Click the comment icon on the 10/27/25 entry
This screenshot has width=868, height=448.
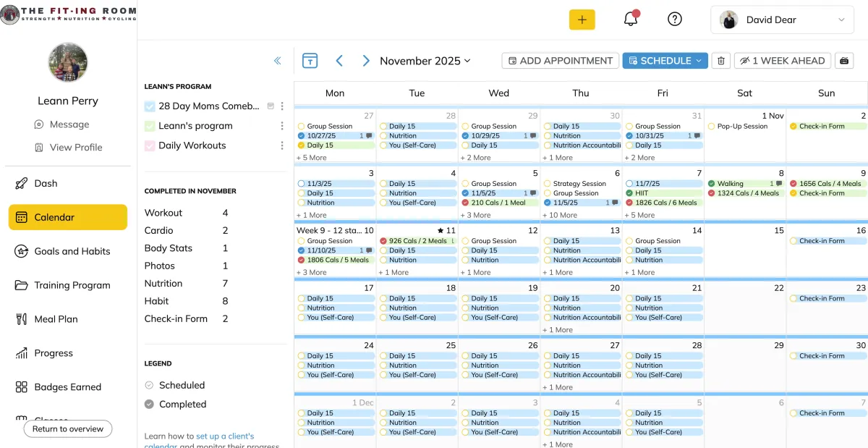[370, 136]
